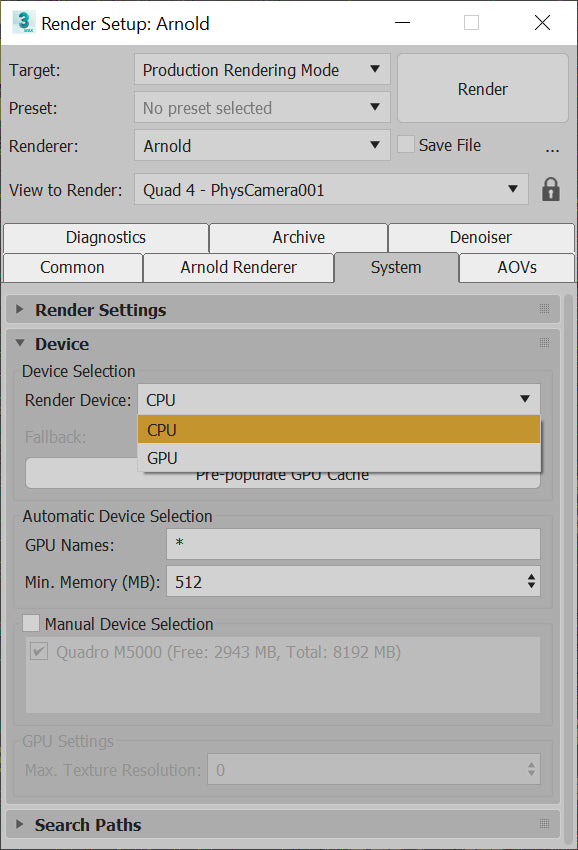
Task: Collapse the Device rollout
Action: pyautogui.click(x=20, y=343)
